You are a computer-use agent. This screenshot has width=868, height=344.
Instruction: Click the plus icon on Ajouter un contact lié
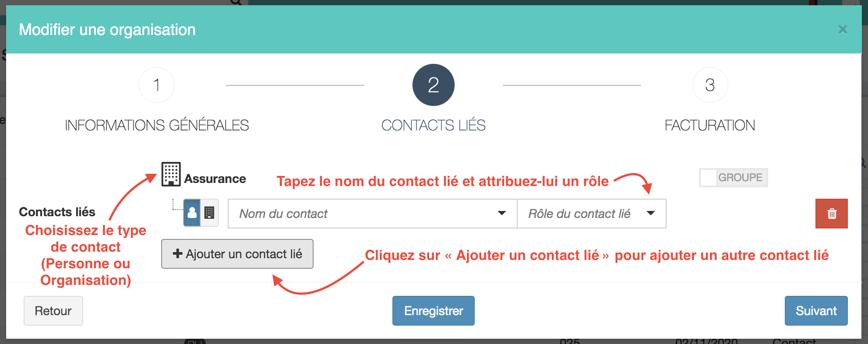177,253
